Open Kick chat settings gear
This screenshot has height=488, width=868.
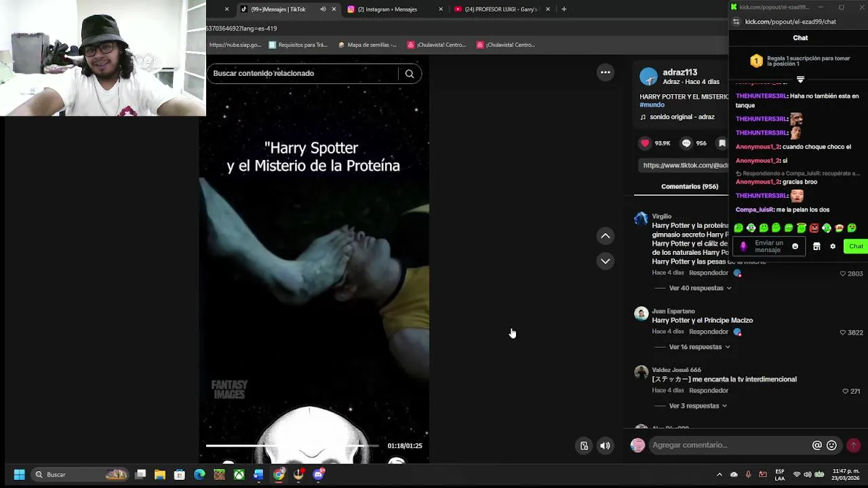coord(833,247)
